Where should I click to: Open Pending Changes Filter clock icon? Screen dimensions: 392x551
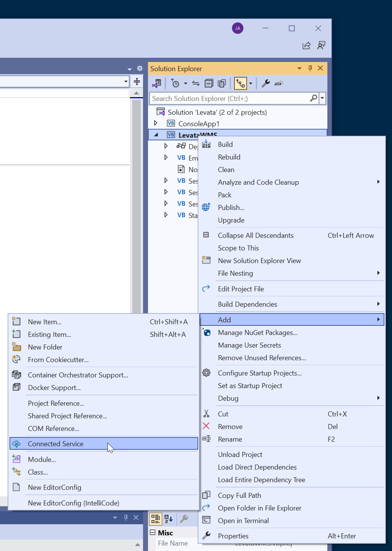(175, 83)
